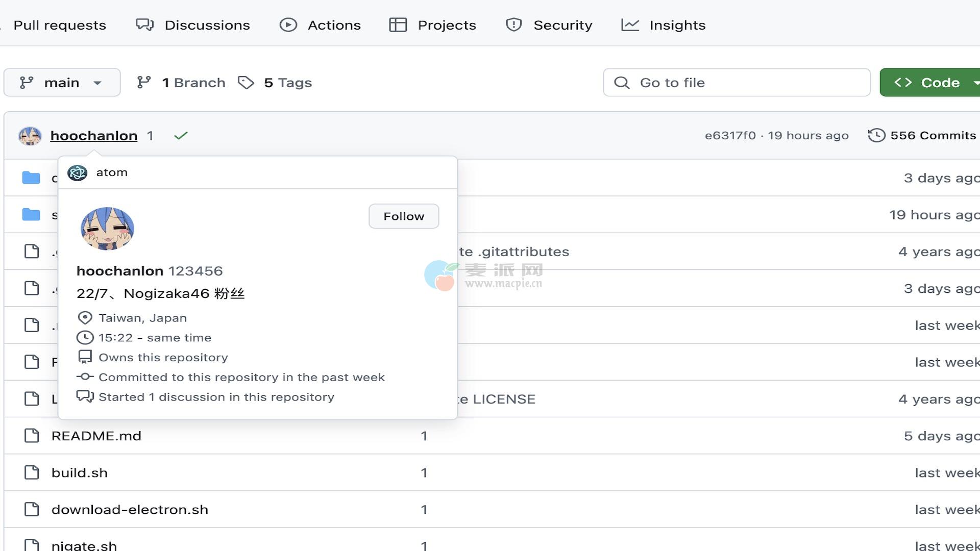Viewport: 980px width, 551px height.
Task: Click the second folder icon in file list
Action: click(31, 215)
